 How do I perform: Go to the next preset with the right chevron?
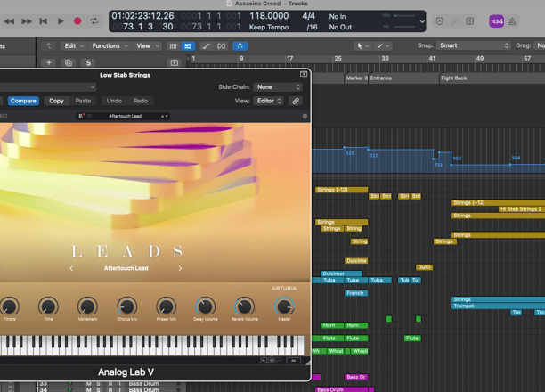click(x=180, y=268)
